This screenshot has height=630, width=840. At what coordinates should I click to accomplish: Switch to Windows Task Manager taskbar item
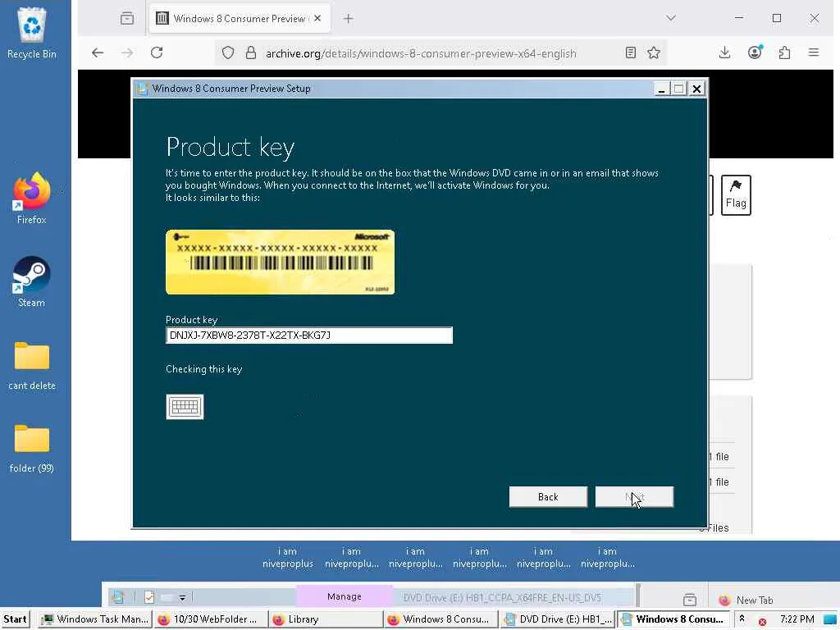click(97, 619)
